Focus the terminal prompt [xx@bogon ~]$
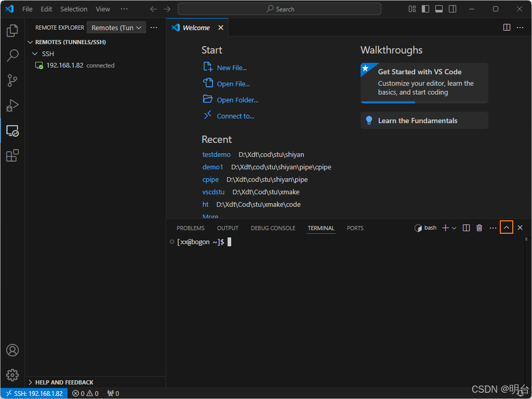 [201, 242]
